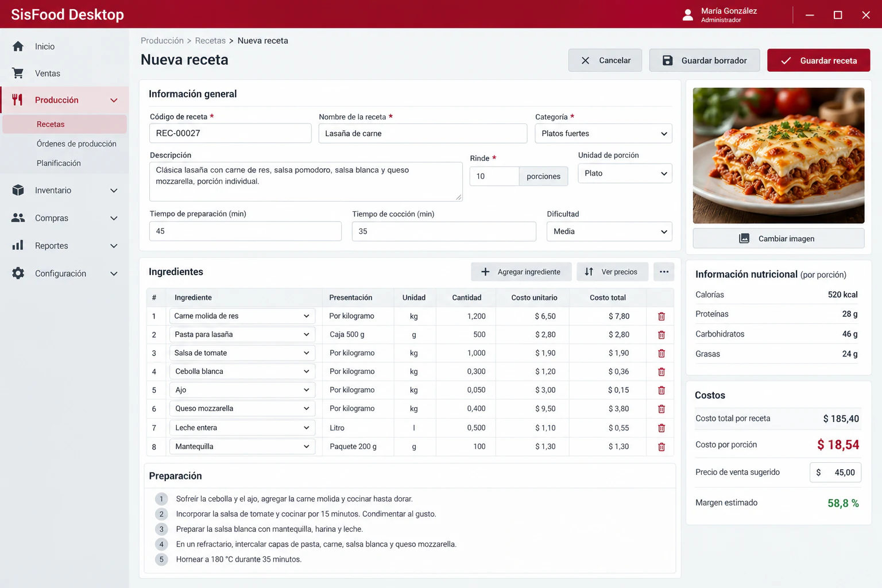
Task: Cancel the new recipe
Action: coord(605,60)
